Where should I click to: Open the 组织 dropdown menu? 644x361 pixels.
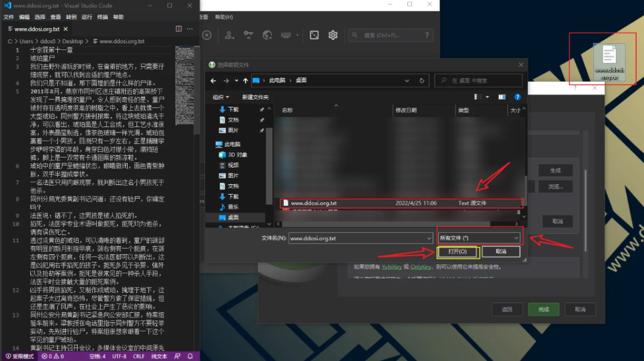click(x=221, y=97)
